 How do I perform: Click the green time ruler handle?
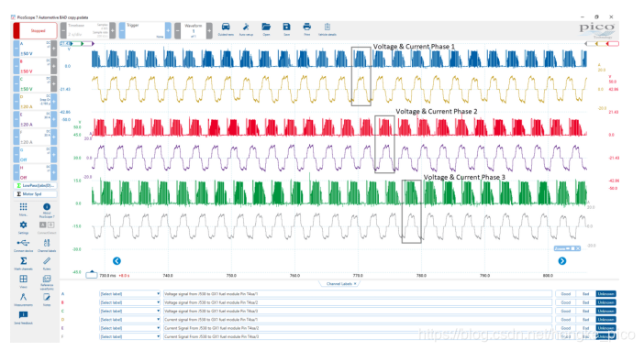tap(78, 43)
